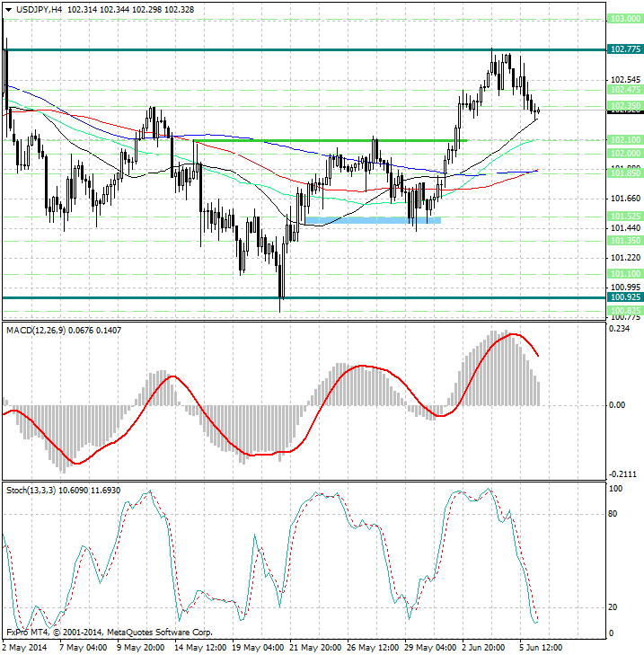Click the 0.234 MACD scale value
644x655 pixels.
(620, 328)
